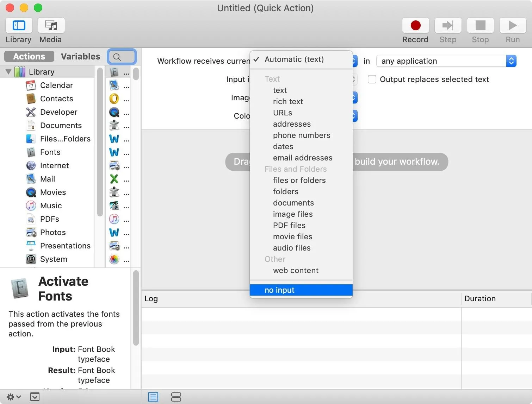This screenshot has height=404, width=532.
Task: Open the gear settings menu at bottom
Action: [14, 397]
